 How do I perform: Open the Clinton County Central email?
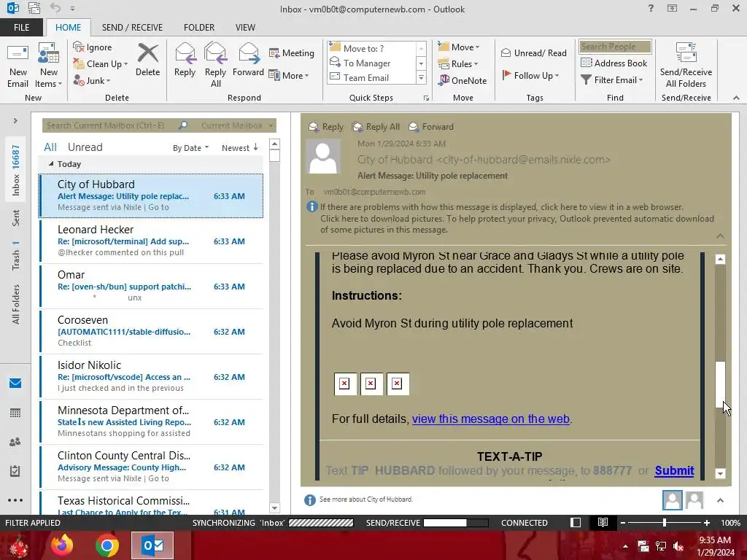(x=151, y=467)
